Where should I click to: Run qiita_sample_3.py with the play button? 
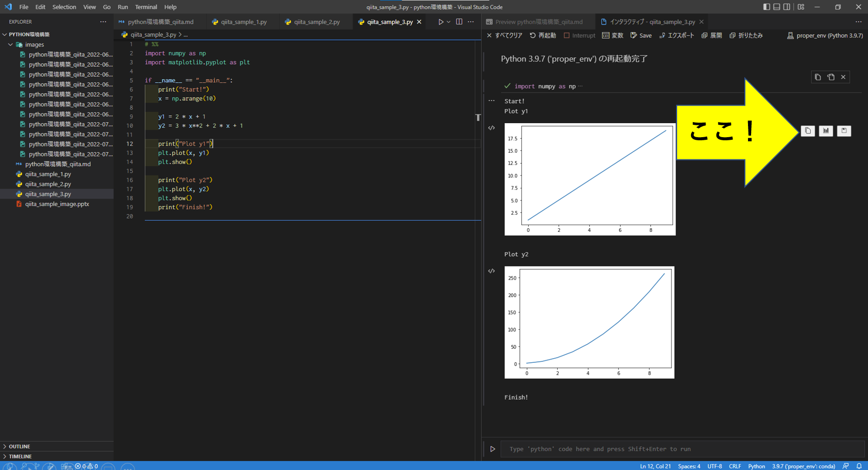[x=440, y=22]
